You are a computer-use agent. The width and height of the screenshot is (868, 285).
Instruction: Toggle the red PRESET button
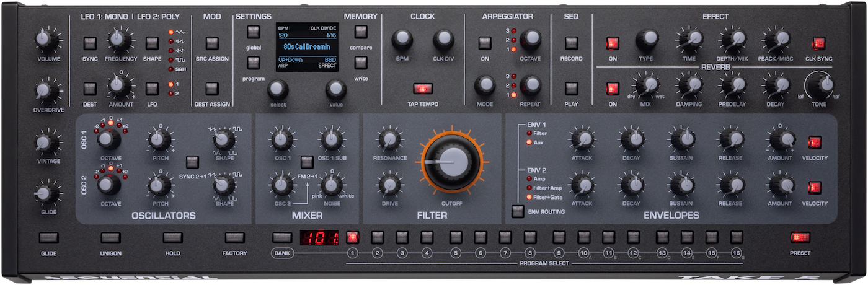(800, 237)
